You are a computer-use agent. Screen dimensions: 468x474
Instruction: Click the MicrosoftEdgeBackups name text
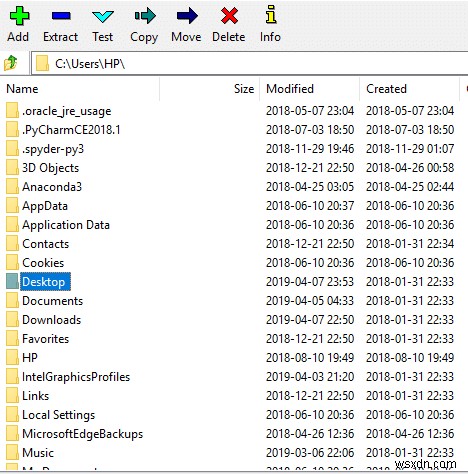click(x=83, y=434)
